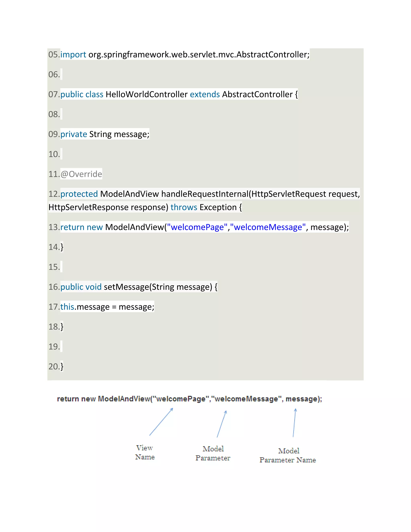Click the handleRequestInternal method name
The image size is (411, 532).
[x=205, y=194]
